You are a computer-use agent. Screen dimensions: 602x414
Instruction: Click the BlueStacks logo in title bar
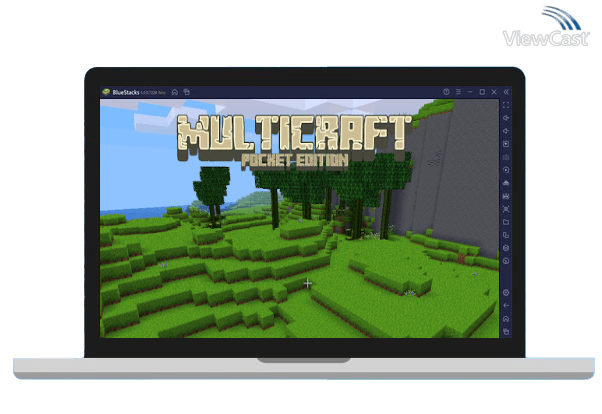[106, 92]
